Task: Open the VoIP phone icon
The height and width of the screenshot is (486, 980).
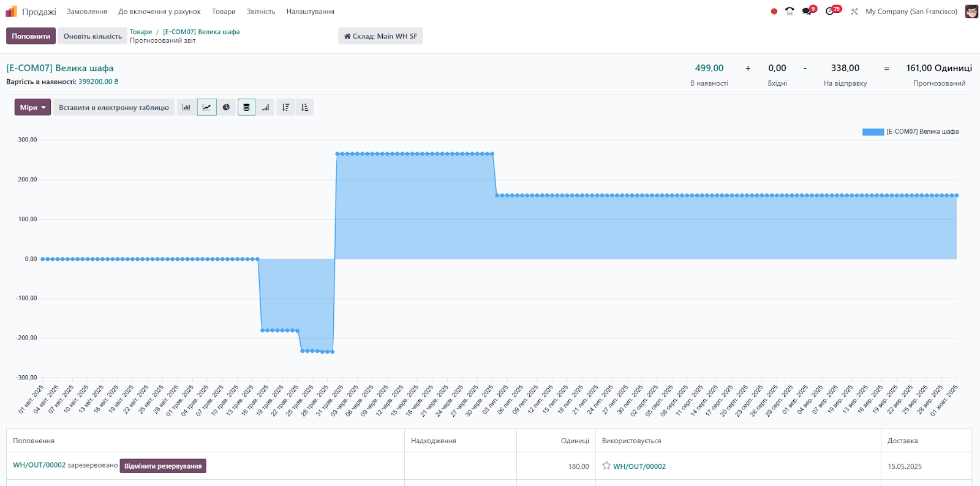Action: click(790, 12)
